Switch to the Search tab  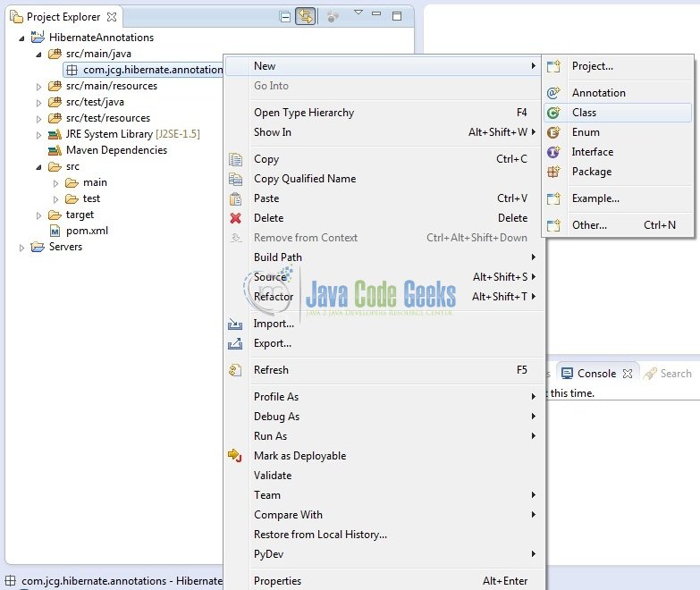click(668, 373)
